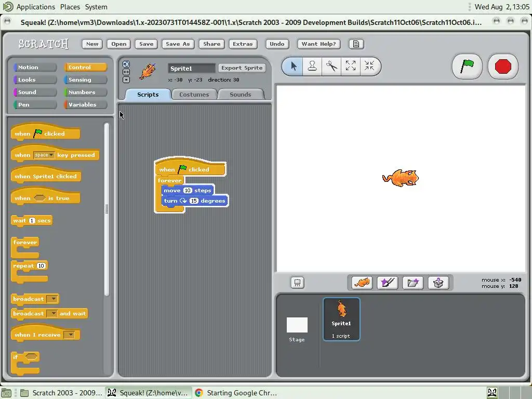Click the clock showing Wed Aug 2
Viewport: 532px width, 399px height.
point(501,7)
